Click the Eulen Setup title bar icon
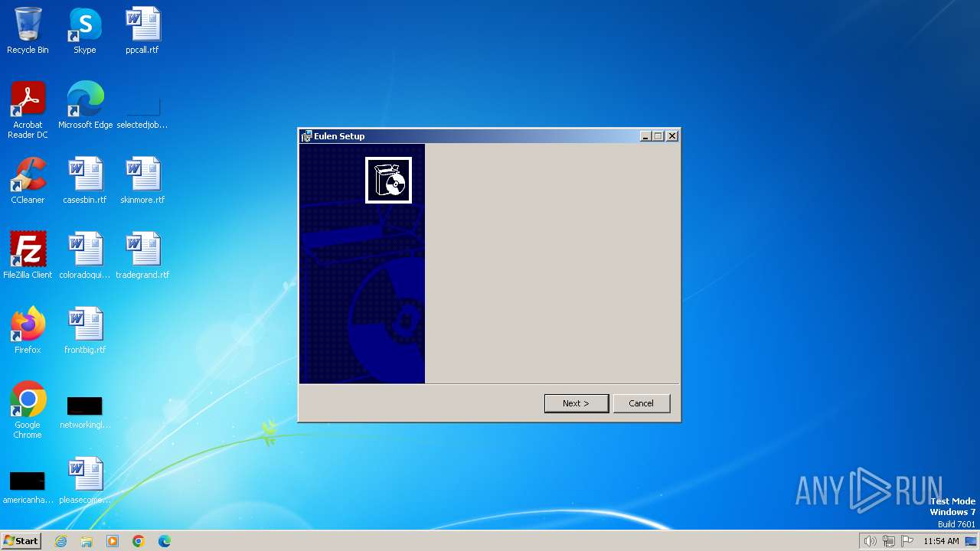This screenshot has width=980, height=551. click(x=306, y=136)
